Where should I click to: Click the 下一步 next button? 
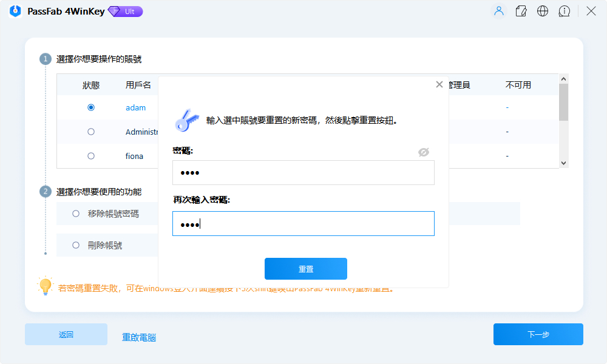[538, 334]
